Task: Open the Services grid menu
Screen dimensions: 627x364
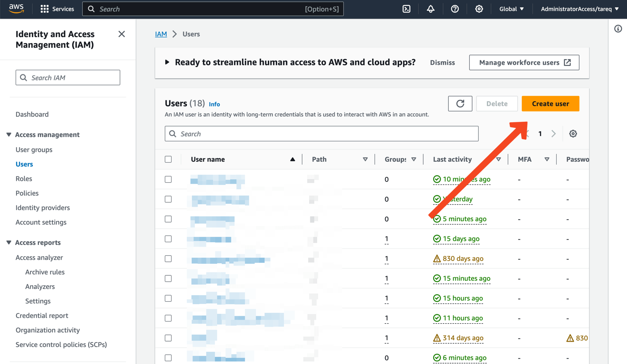Action: point(57,9)
